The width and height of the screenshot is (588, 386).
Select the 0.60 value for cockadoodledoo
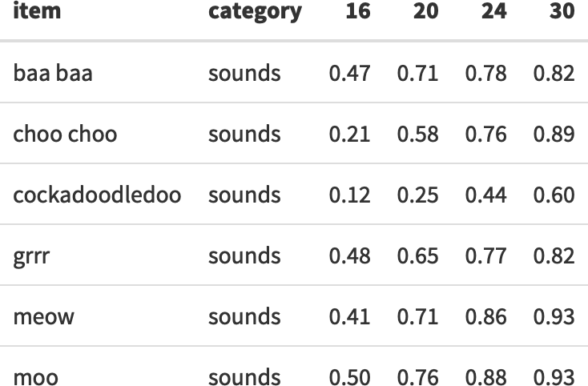554,195
